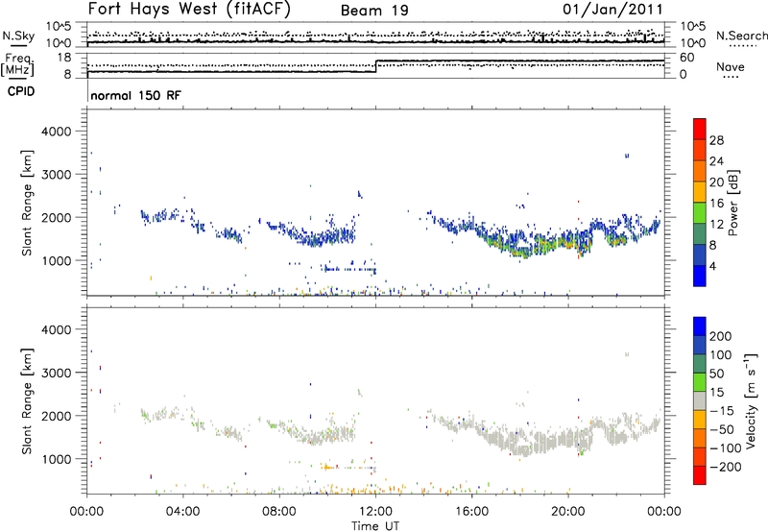Click the 'CPID' row label
The image size is (768, 532).
click(x=21, y=91)
